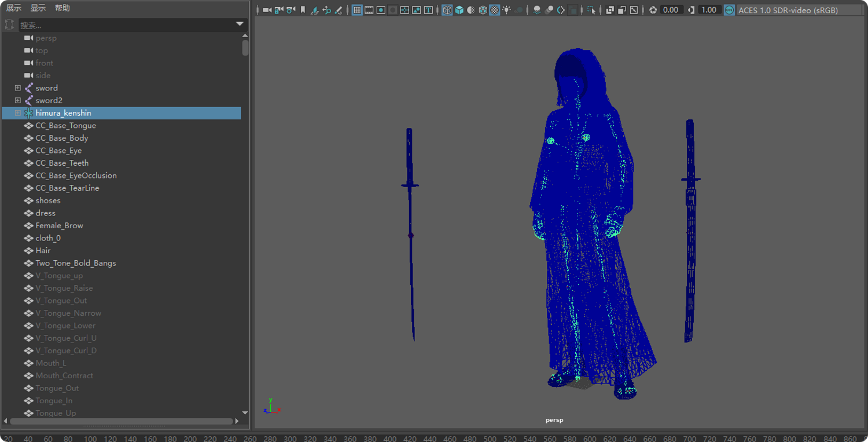868x442 pixels.
Task: Toggle the viewport Shadows icon
Action: click(x=518, y=10)
